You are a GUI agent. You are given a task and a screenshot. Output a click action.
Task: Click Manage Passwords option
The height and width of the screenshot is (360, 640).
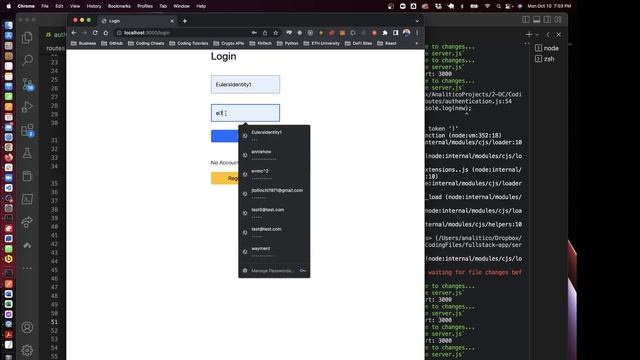pyautogui.click(x=274, y=271)
